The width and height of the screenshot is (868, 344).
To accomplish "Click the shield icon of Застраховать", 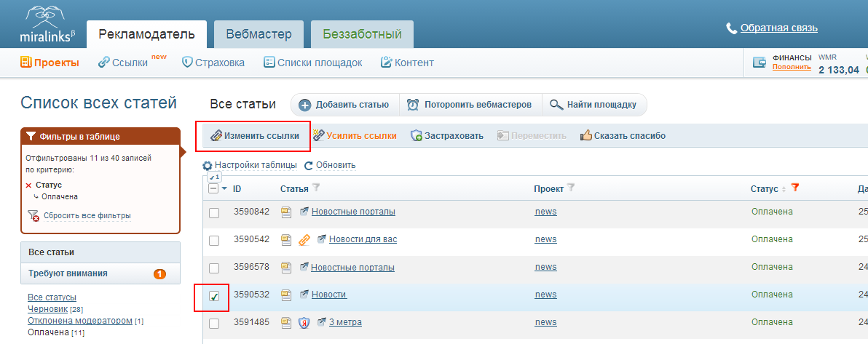I will point(417,135).
